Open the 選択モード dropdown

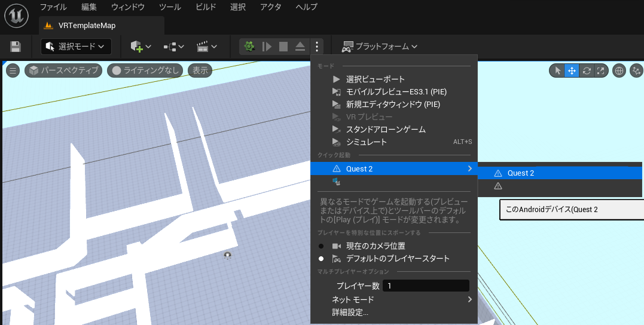(76, 47)
